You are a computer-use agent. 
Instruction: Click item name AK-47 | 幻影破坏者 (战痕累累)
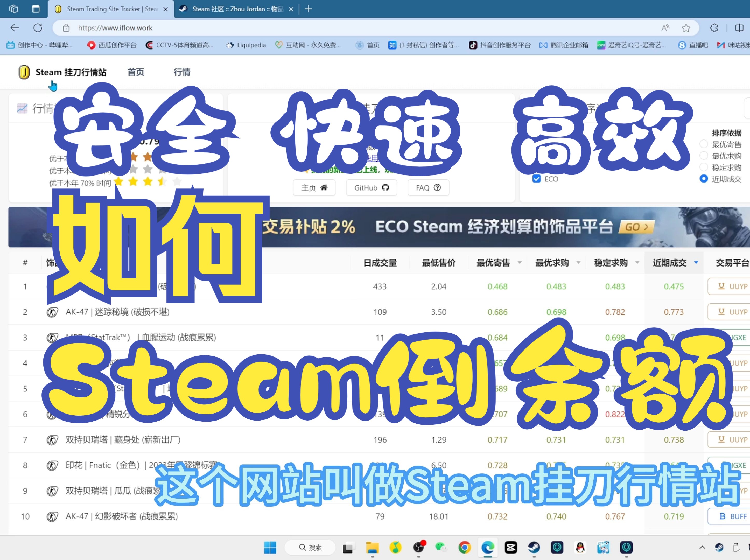point(122,517)
